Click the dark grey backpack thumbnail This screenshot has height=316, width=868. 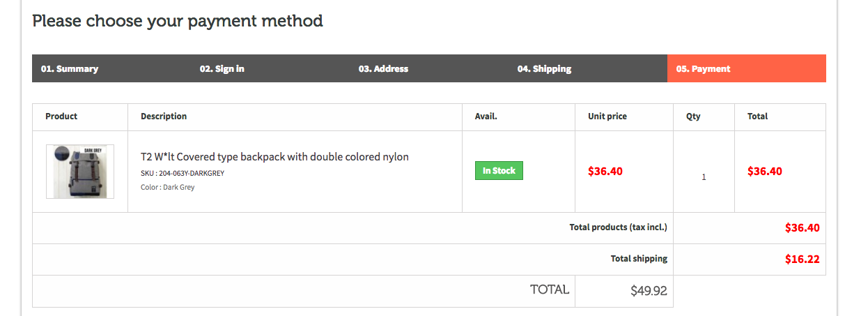tap(80, 172)
